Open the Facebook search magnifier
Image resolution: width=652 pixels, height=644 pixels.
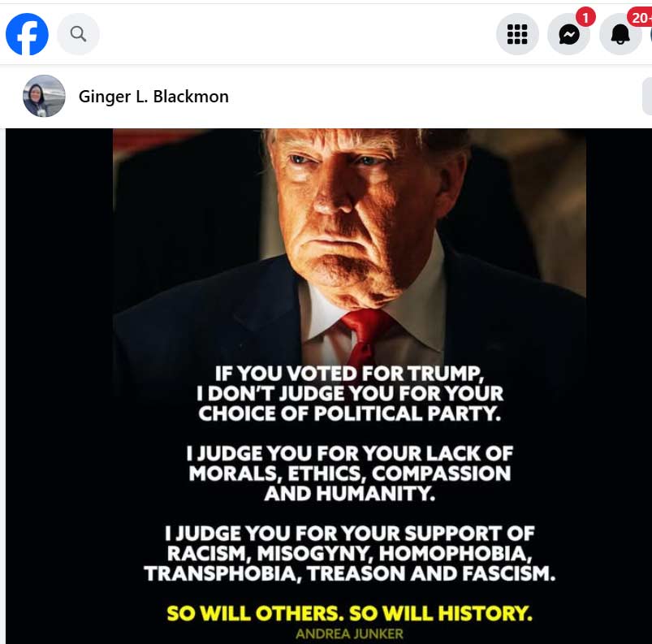[78, 34]
